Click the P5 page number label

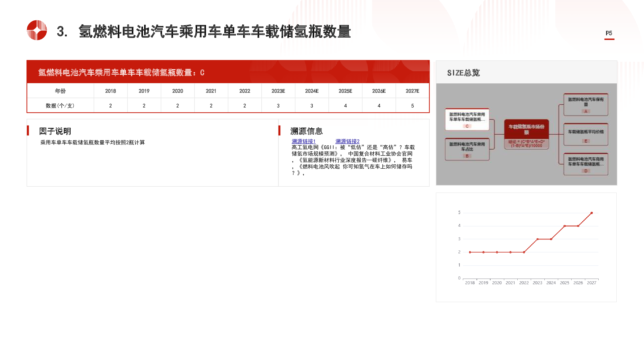(x=609, y=33)
